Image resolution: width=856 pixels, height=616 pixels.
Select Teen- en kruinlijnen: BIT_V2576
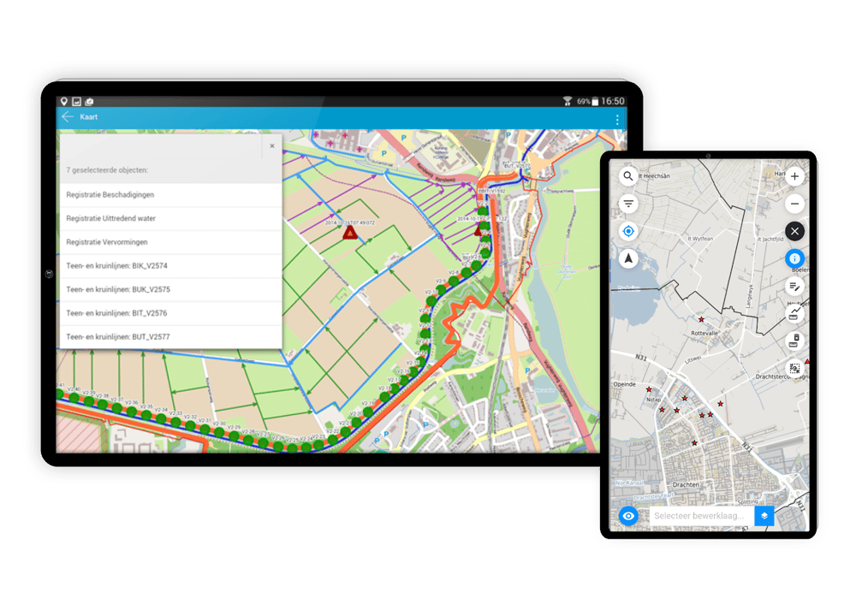[170, 313]
